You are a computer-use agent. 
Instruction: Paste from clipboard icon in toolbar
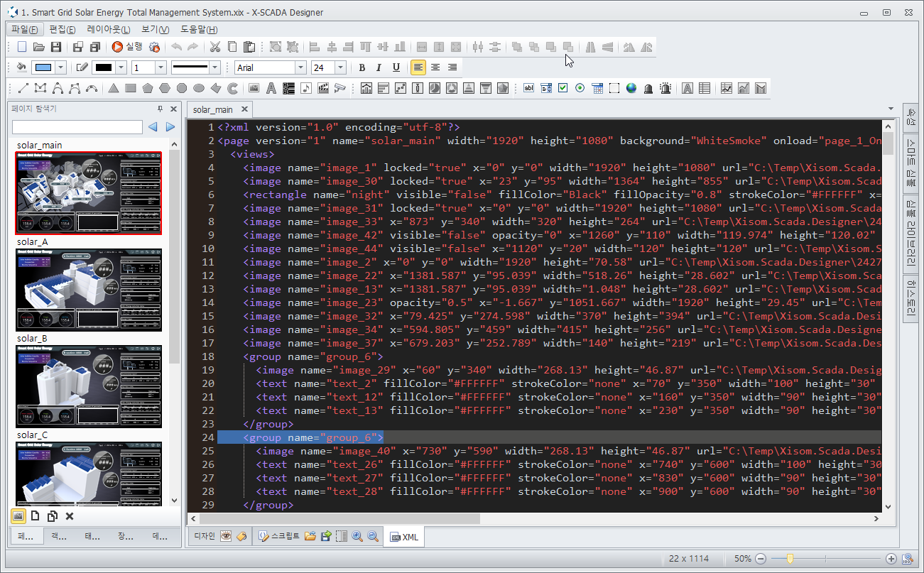point(249,47)
